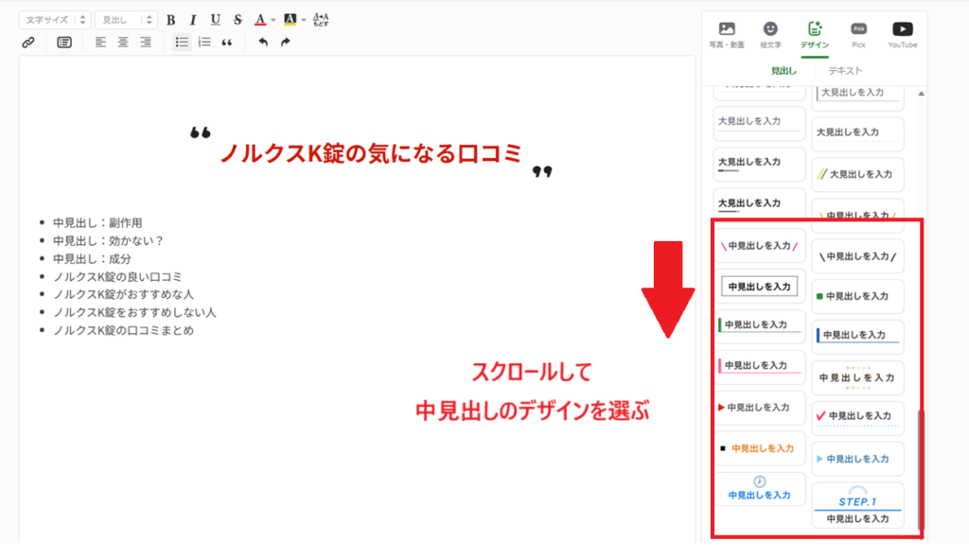Expand the text color dropdown arrow
The image size is (969, 560).
click(x=273, y=20)
